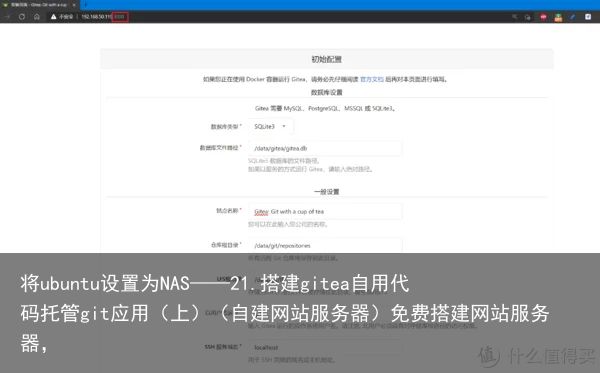The width and height of the screenshot is (600, 373).
Task: Click the not-secure warning triangle icon
Action: 54,17
